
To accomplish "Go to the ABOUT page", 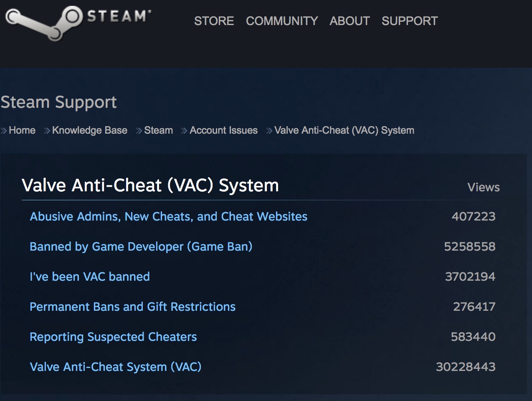I will tap(350, 21).
